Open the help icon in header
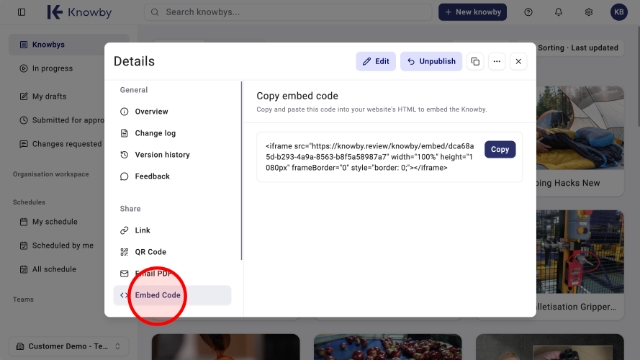This screenshot has width=640, height=360. tap(528, 12)
